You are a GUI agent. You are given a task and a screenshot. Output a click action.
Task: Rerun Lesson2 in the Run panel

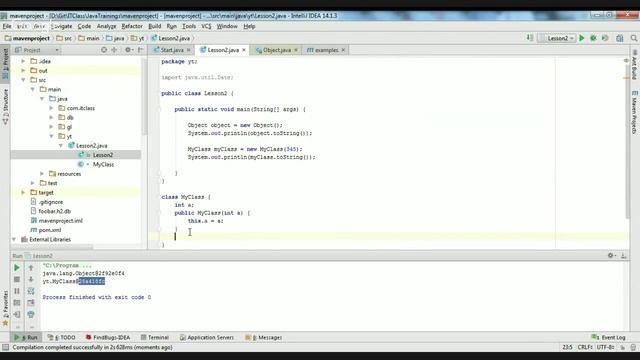coord(17,268)
